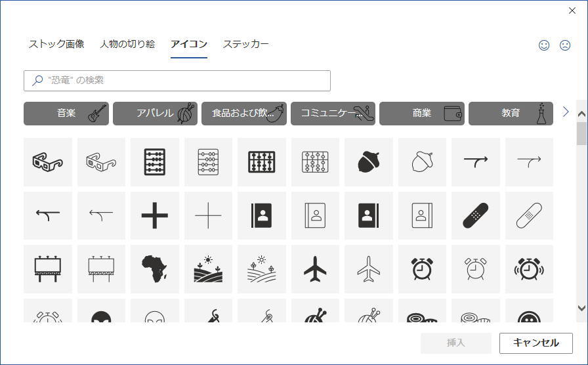Select the outline 3D glasses icon

click(101, 162)
